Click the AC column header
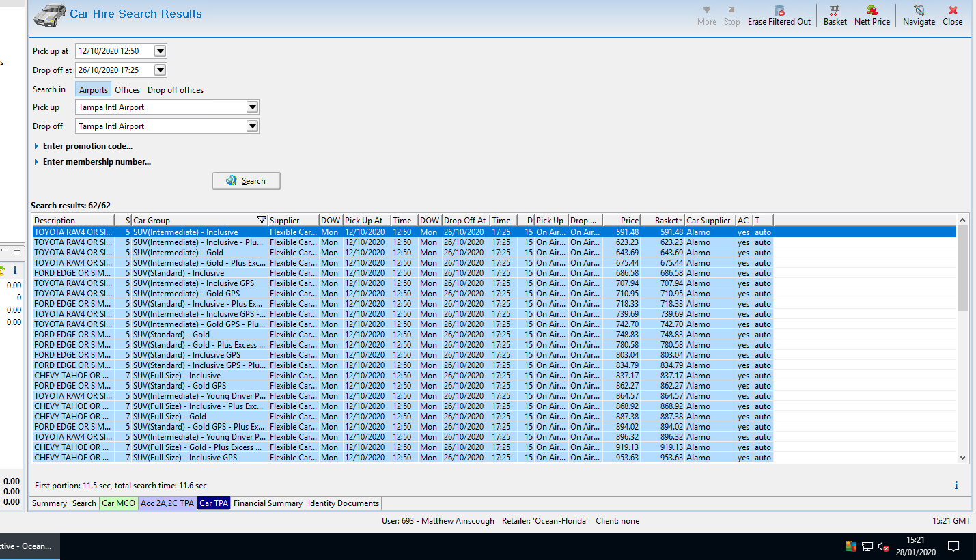Screen dimensions: 976x560 (744, 220)
